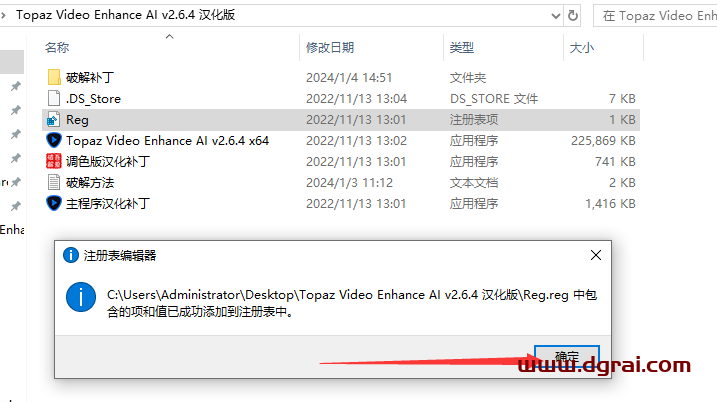Sort files by 修改日期 column
Image resolution: width=717 pixels, height=402 pixels.
click(330, 48)
